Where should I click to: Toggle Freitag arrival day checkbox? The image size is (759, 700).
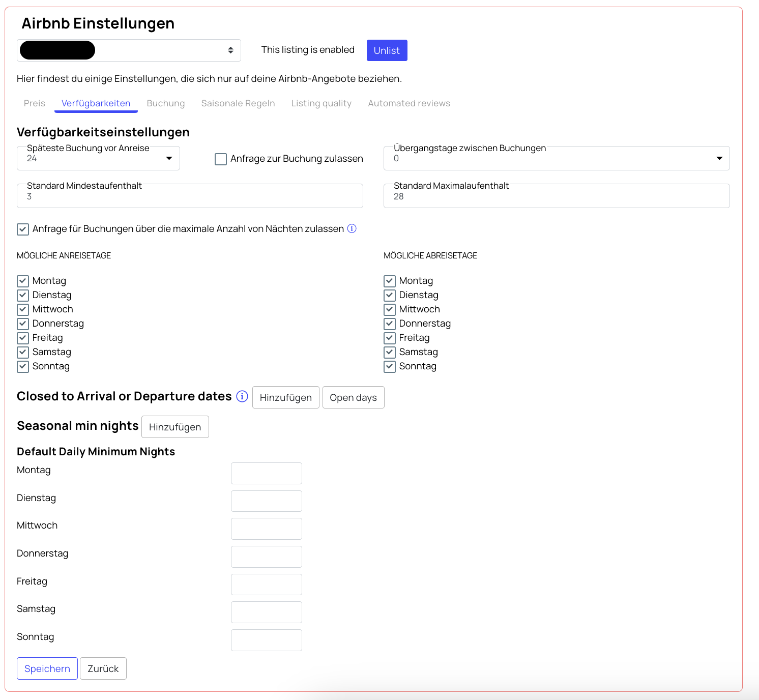(x=23, y=338)
